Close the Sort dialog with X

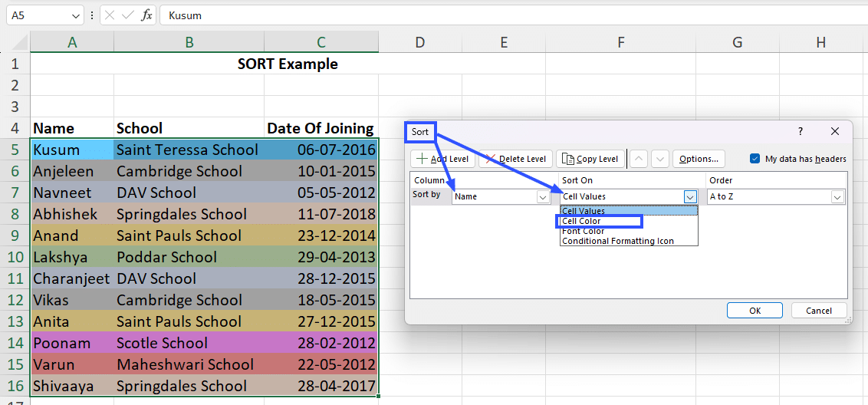click(835, 131)
